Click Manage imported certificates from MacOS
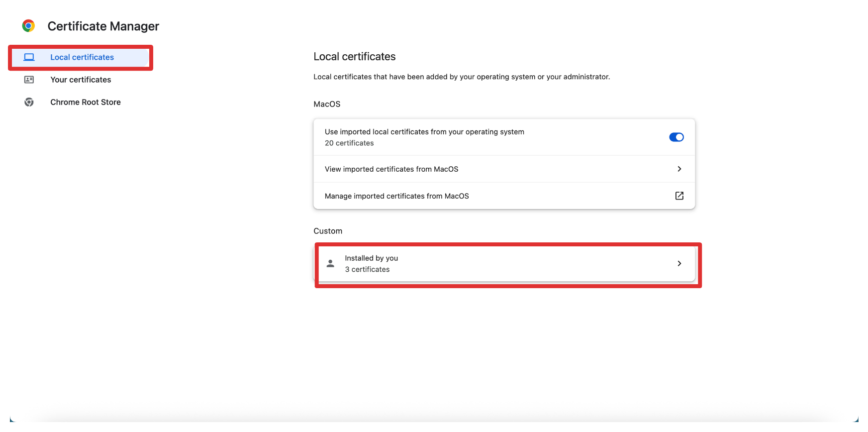Image resolution: width=868 pixels, height=432 pixels. click(396, 196)
